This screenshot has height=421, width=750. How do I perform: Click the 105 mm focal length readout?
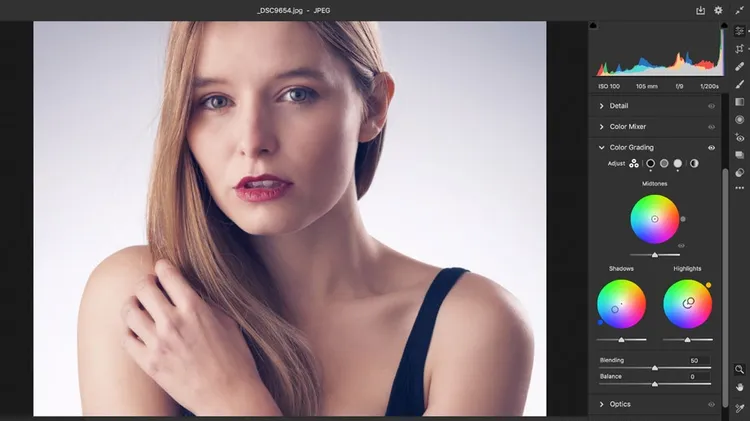(647, 87)
